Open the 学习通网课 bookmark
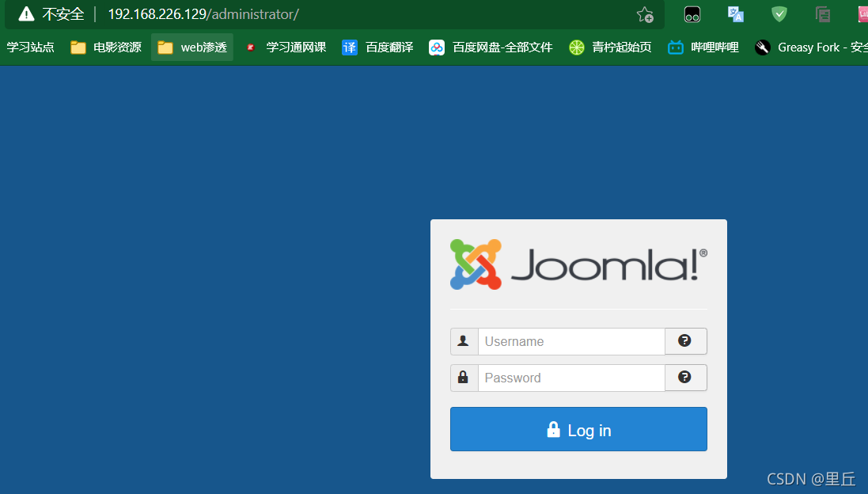This screenshot has height=494, width=868. [x=286, y=47]
